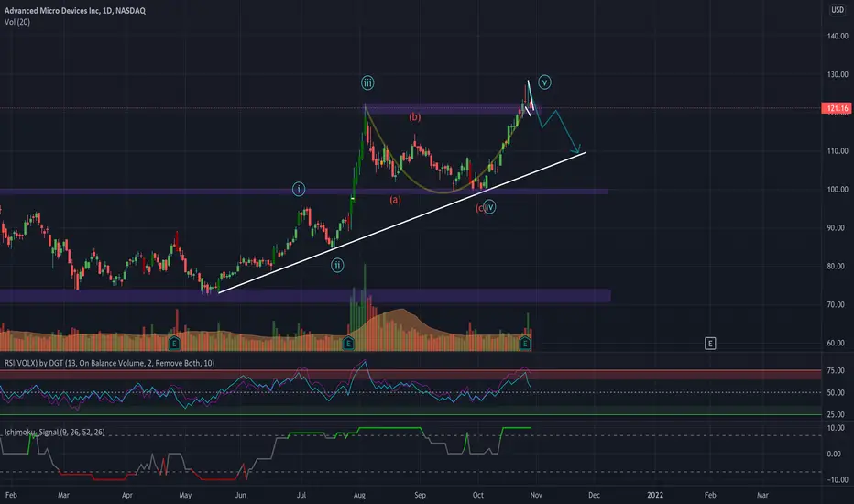Click the -10.00 Ichimoku scale value
Viewport: 854px width, 504px height.
[836, 479]
